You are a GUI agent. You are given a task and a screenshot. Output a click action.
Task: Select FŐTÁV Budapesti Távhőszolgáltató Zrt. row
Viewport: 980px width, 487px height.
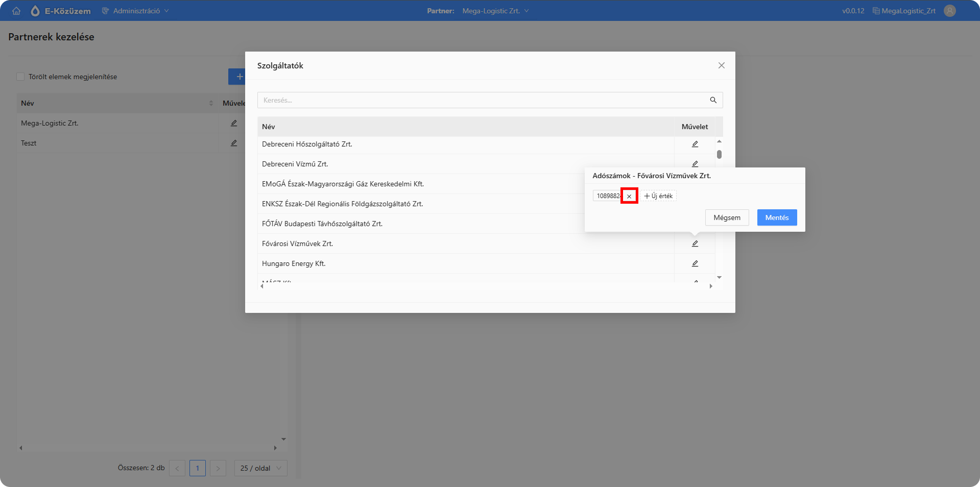click(x=322, y=224)
